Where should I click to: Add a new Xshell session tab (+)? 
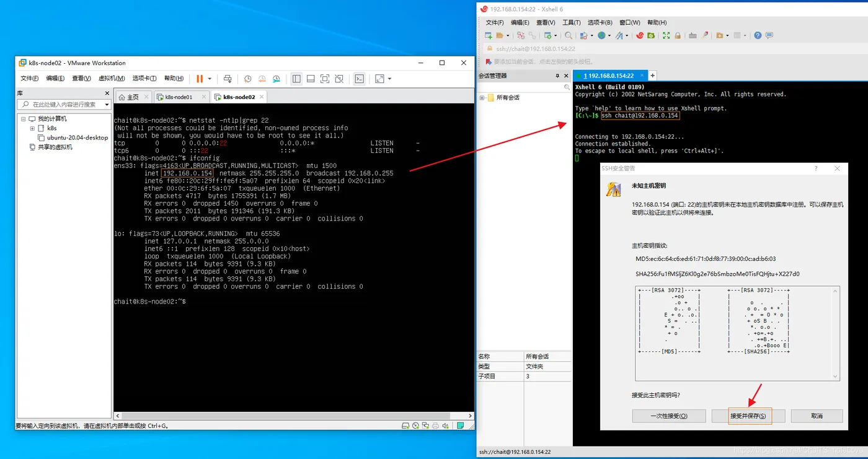point(652,76)
